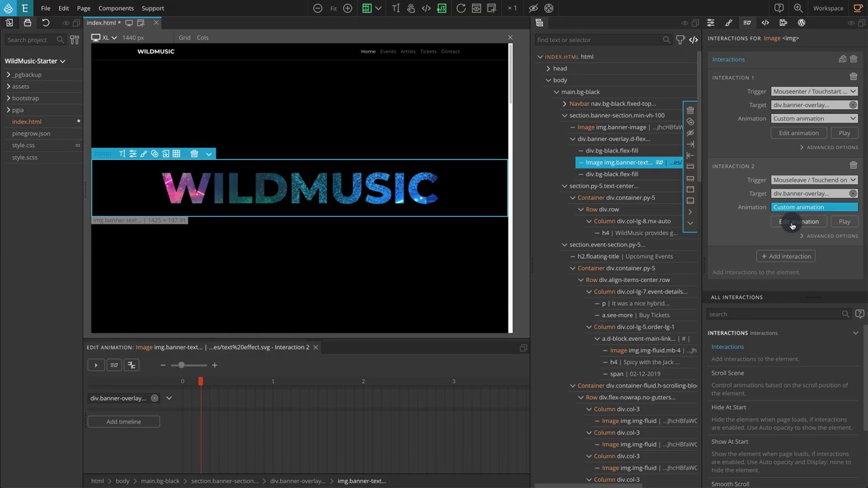Play Interaction 2 animation using Play button

844,222
